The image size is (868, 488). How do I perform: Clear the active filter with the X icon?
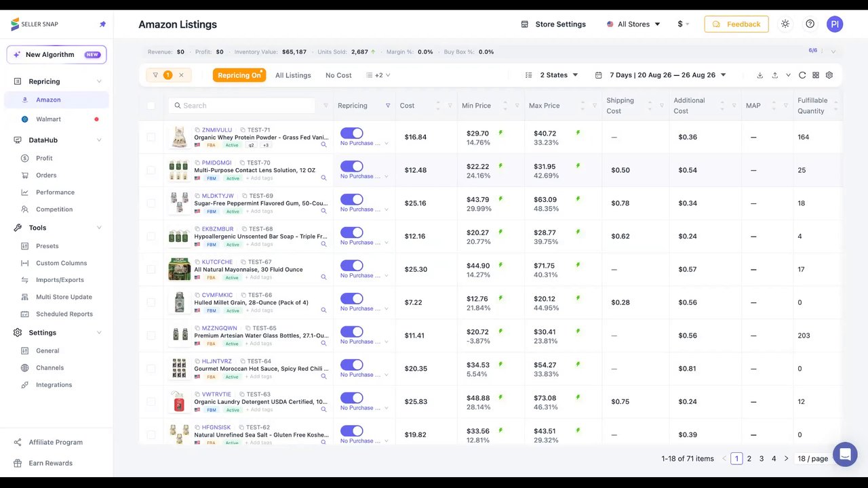click(181, 75)
